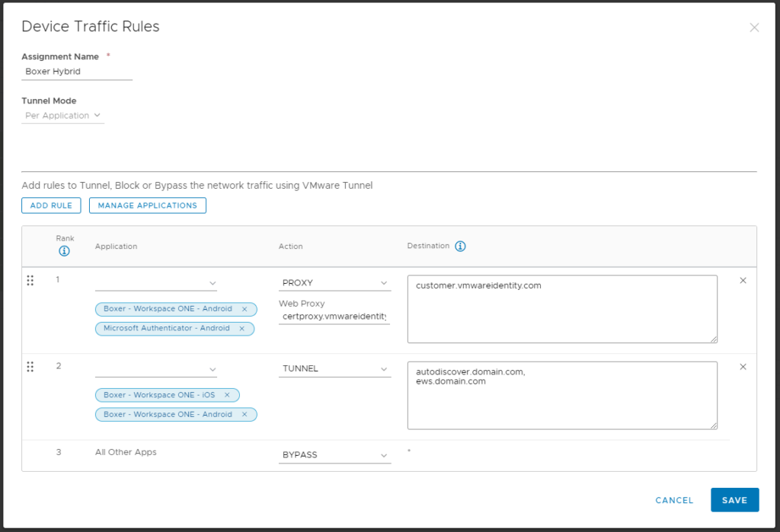Open the PROXY action dropdown

pyautogui.click(x=335, y=283)
